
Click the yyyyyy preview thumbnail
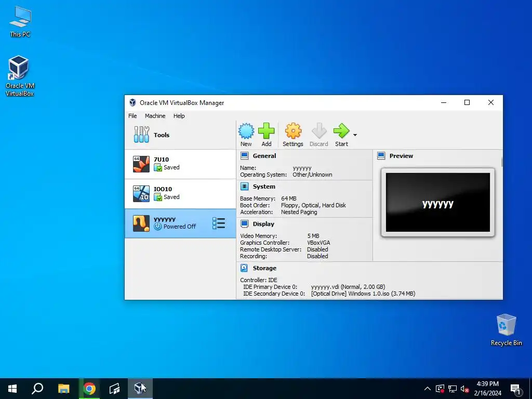[x=437, y=202]
